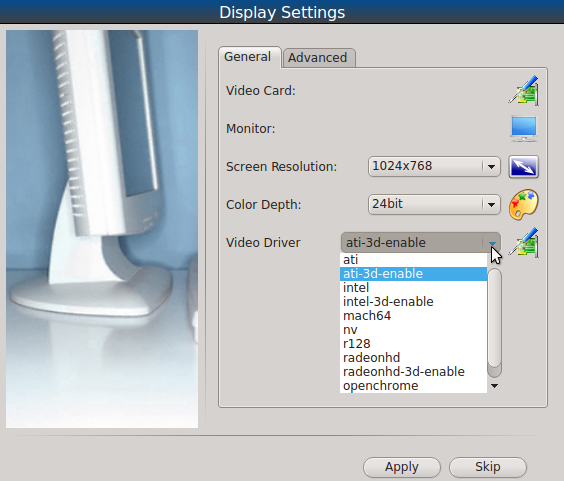Image resolution: width=564 pixels, height=481 pixels.
Task: Switch to the Advanced tab
Action: (x=318, y=58)
